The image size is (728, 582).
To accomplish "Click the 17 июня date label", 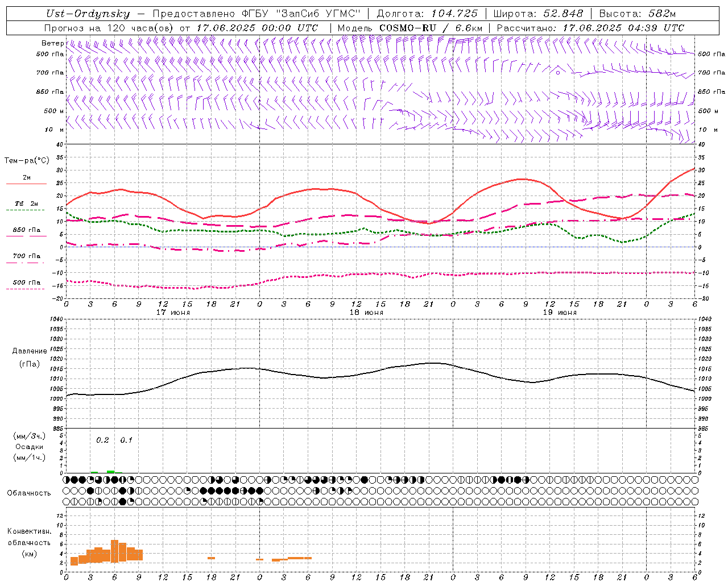I will tap(173, 313).
